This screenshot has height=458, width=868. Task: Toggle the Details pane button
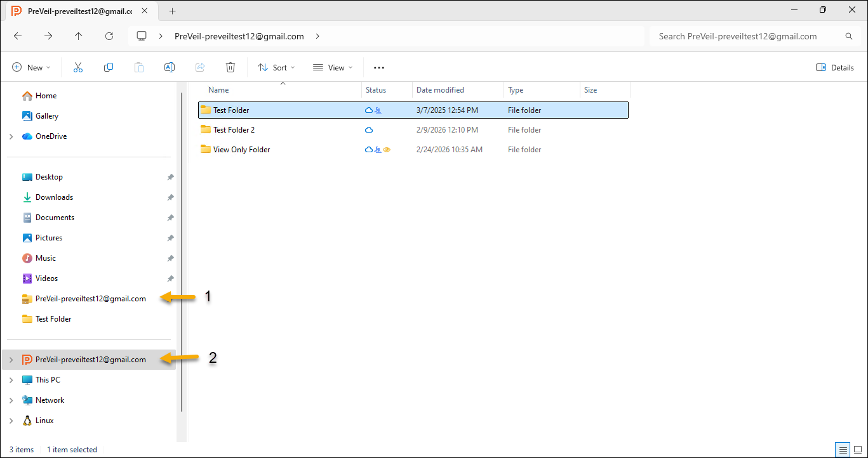[835, 67]
